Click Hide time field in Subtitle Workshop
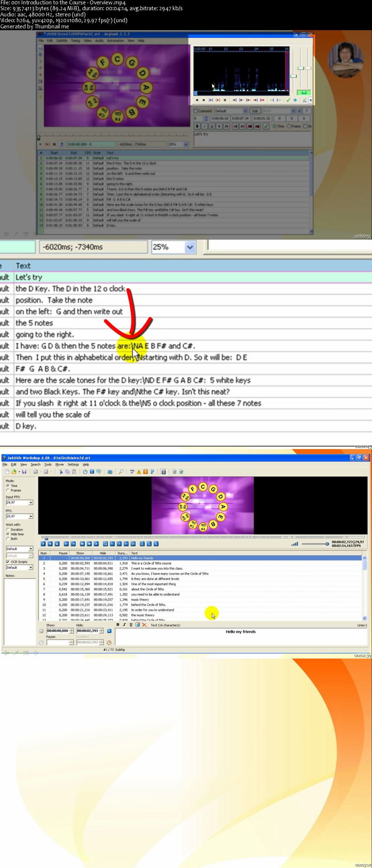Image resolution: width=372 pixels, height=868 pixels. (x=90, y=631)
